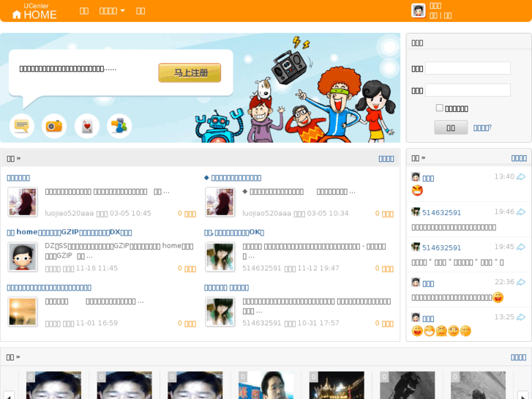Click the UCenter HOME logo
This screenshot has width=532, height=399.
(x=34, y=11)
